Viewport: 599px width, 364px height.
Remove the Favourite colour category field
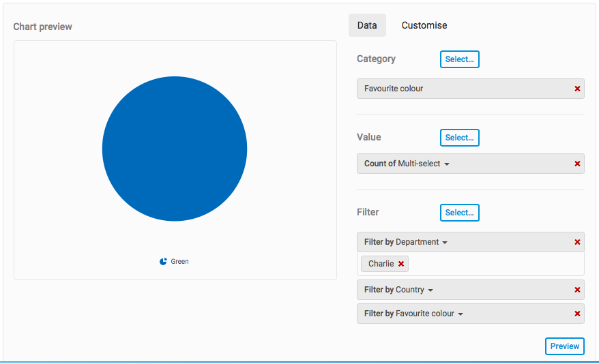577,89
